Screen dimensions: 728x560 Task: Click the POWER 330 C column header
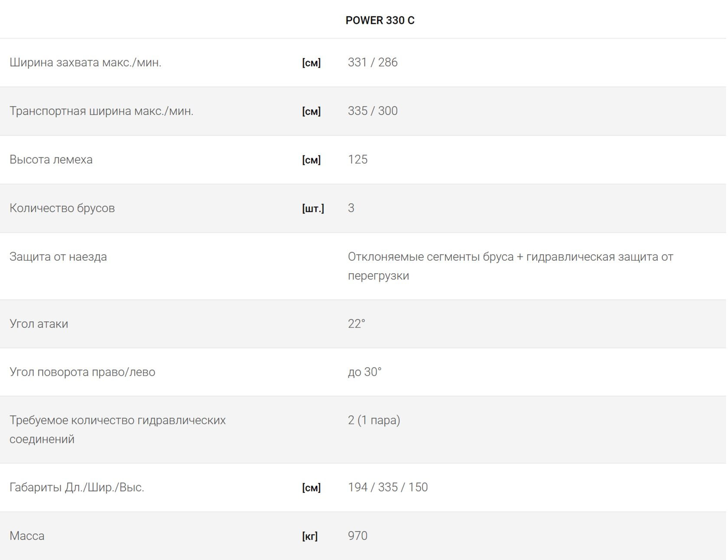click(x=380, y=20)
